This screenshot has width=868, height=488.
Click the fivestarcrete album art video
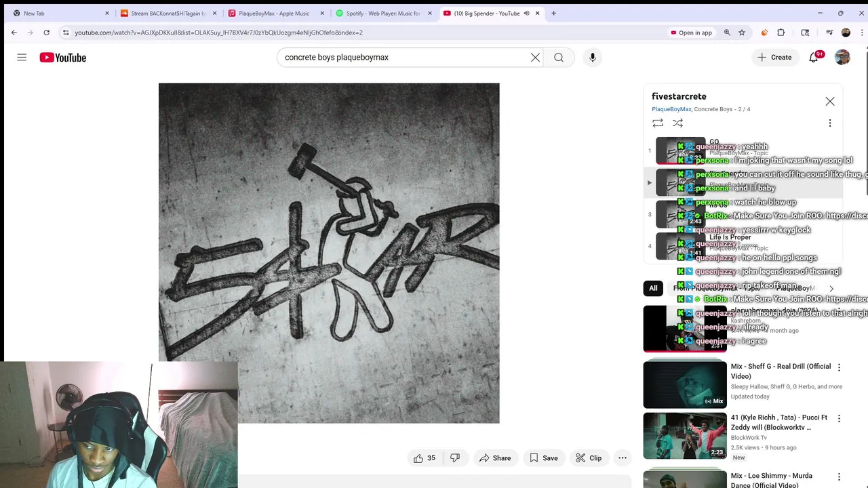pos(329,253)
